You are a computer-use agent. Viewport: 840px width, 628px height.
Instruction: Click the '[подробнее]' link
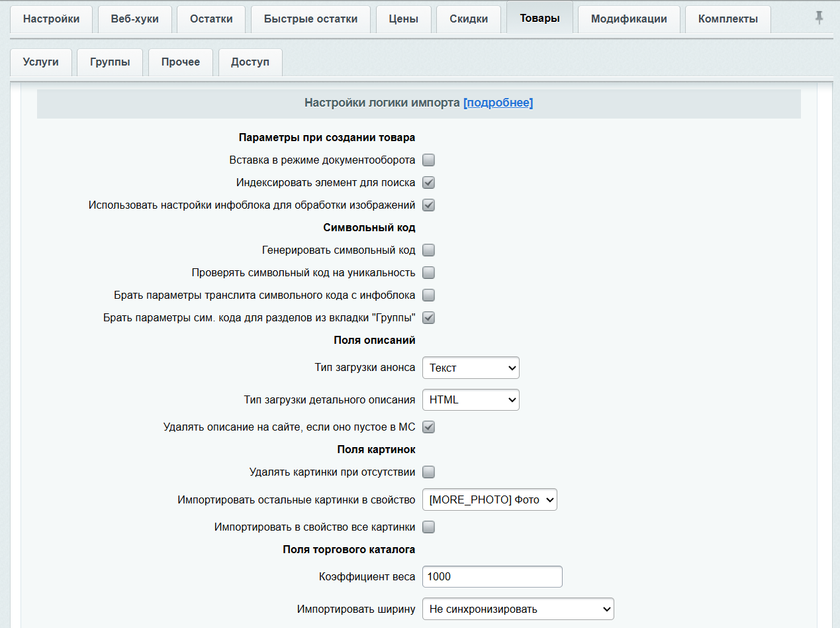498,103
